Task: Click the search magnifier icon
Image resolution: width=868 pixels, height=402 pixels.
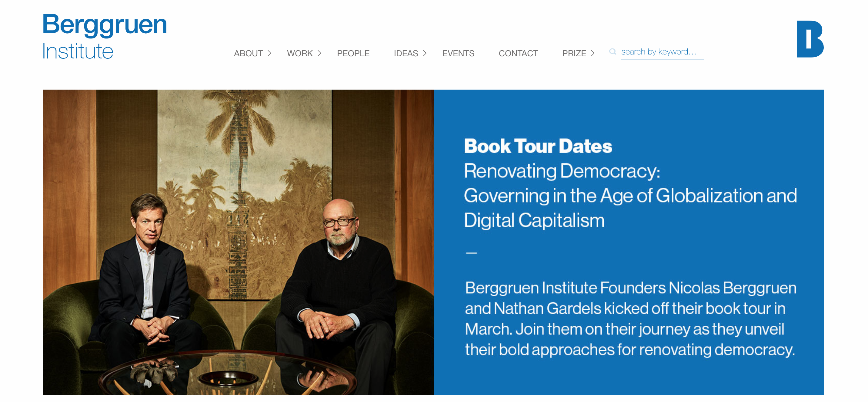Action: click(x=613, y=51)
